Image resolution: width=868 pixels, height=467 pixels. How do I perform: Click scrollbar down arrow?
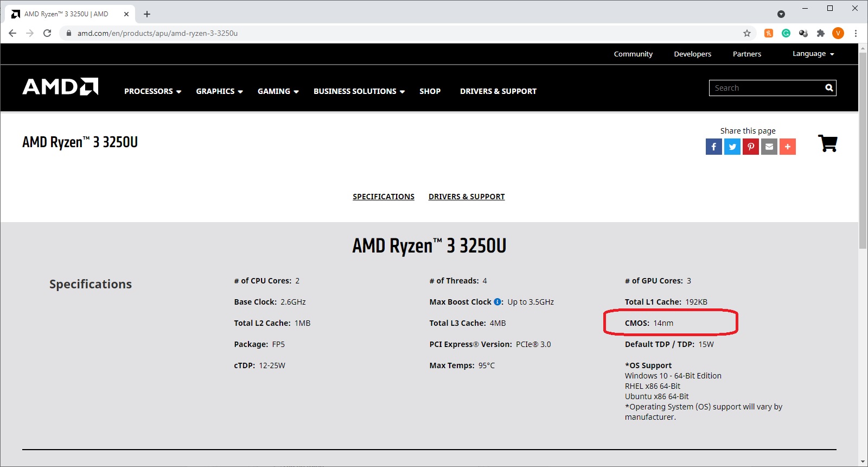coord(863,462)
